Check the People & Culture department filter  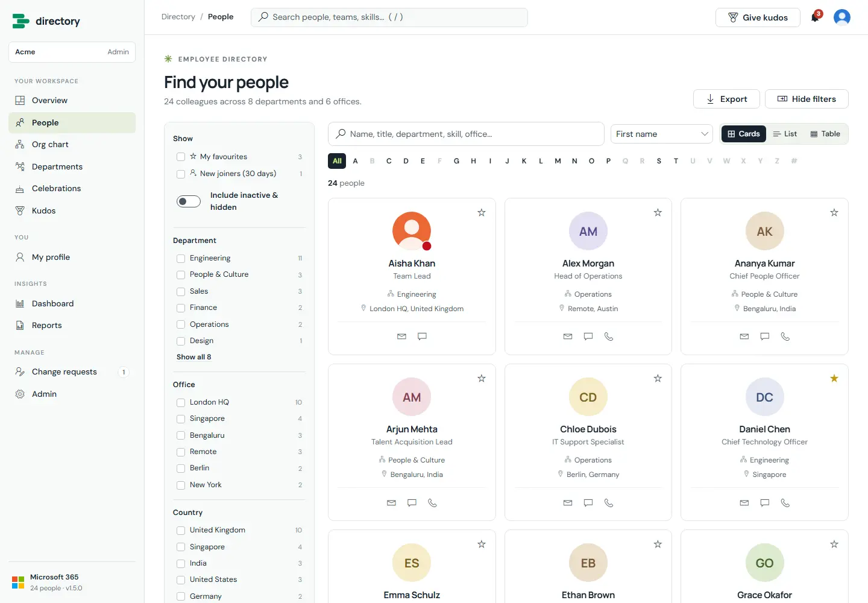pyautogui.click(x=181, y=274)
